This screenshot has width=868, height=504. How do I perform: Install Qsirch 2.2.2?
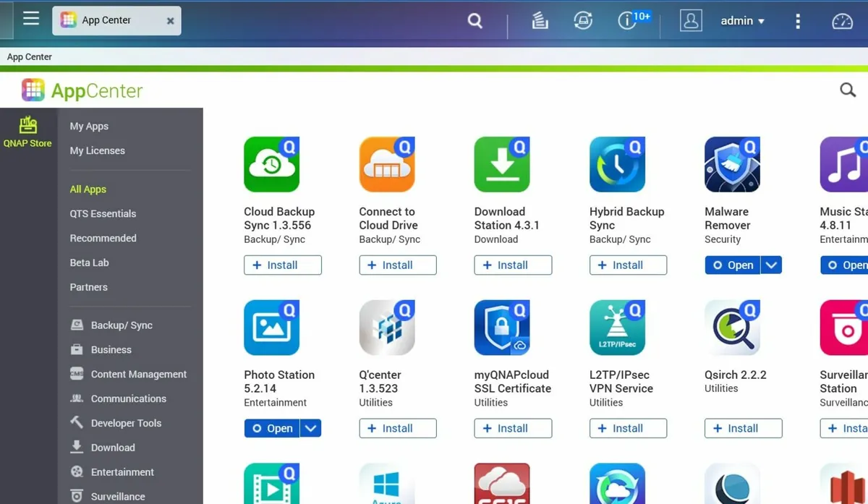click(x=743, y=428)
